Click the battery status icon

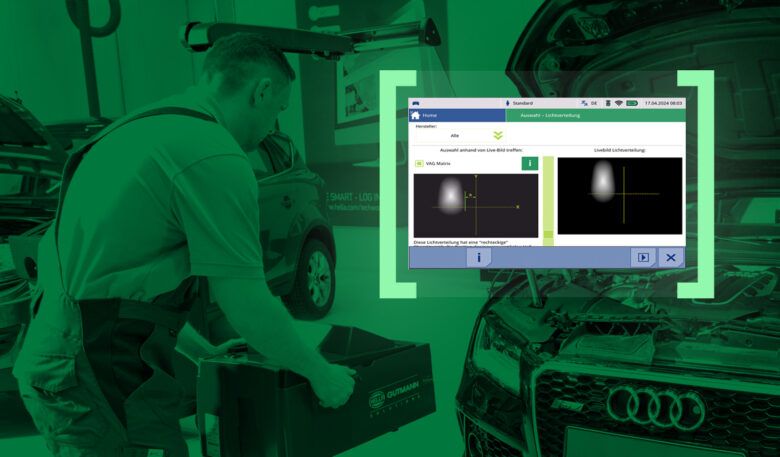pyautogui.click(x=631, y=103)
